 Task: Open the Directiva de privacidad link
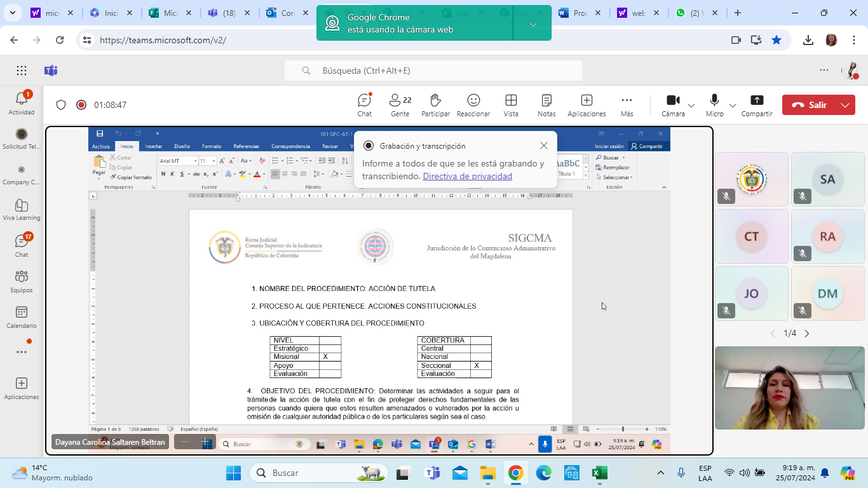467,176
